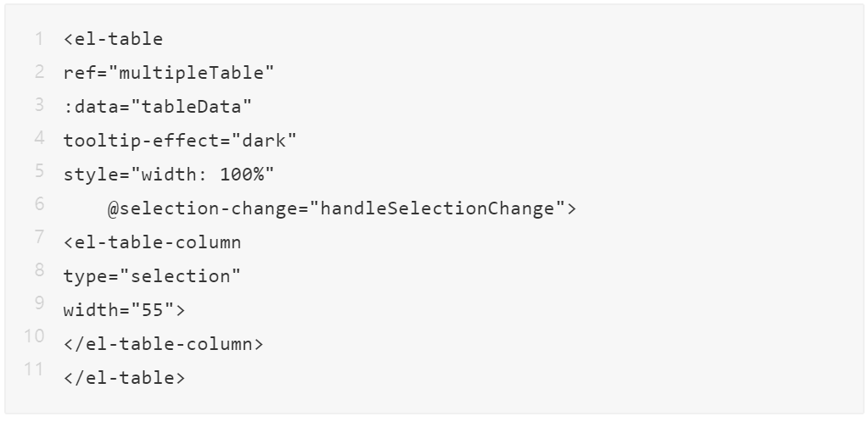Click the type="selection" attribute text
This screenshot has height=422, width=868.
[x=152, y=276]
